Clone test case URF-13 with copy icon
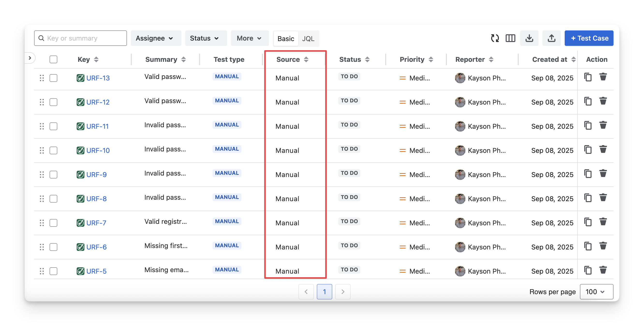 tap(587, 77)
